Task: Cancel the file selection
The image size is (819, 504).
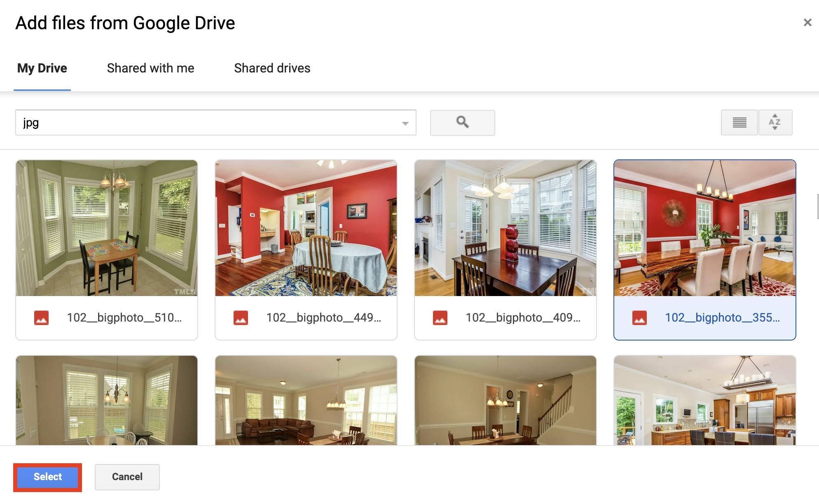Action: [x=127, y=477]
